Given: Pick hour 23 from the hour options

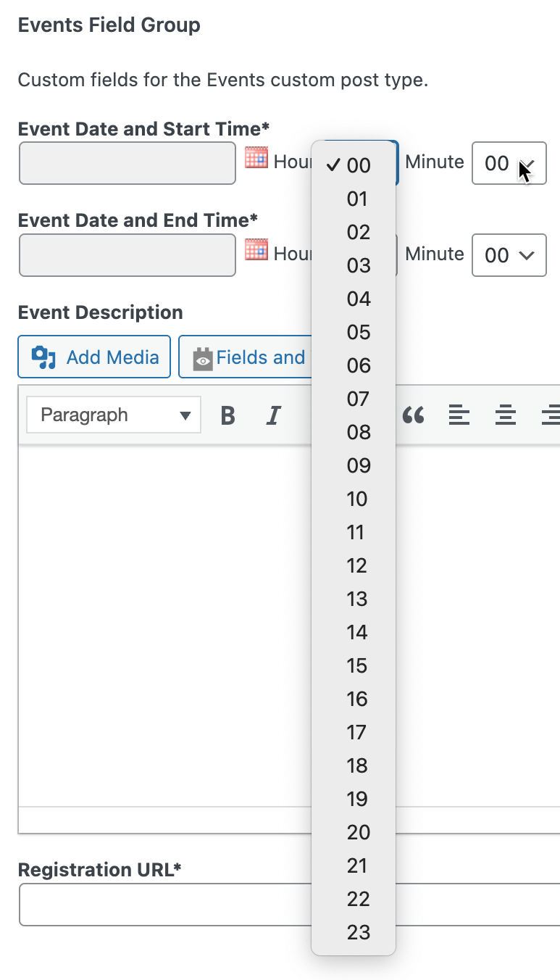Looking at the screenshot, I should point(358,932).
